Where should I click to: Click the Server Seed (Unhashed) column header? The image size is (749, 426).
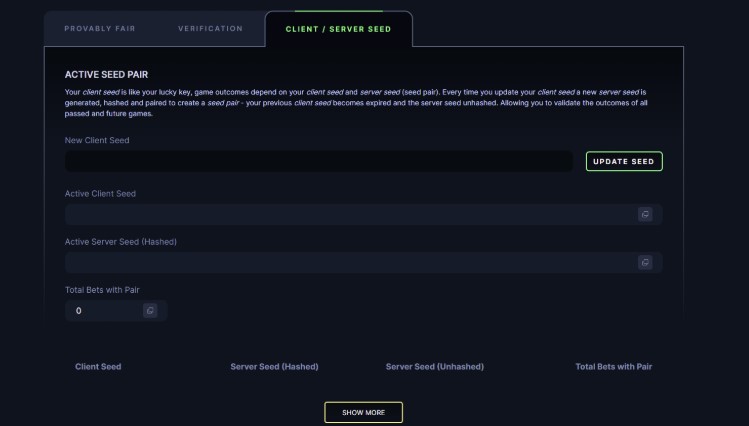point(435,367)
